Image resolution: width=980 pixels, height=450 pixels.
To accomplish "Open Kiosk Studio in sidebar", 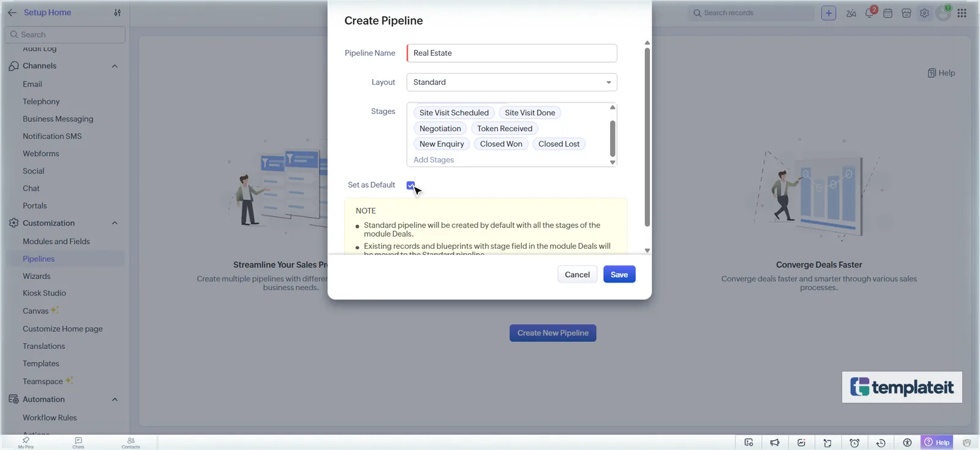I will [44, 293].
